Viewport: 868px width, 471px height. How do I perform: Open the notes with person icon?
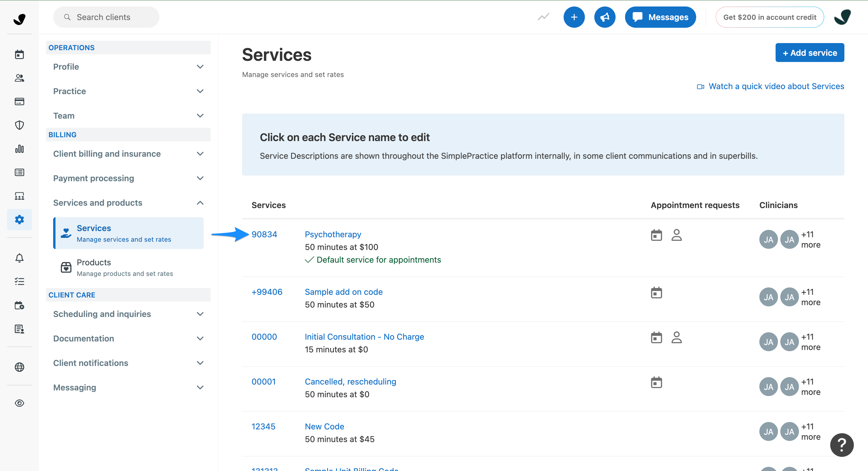19,329
